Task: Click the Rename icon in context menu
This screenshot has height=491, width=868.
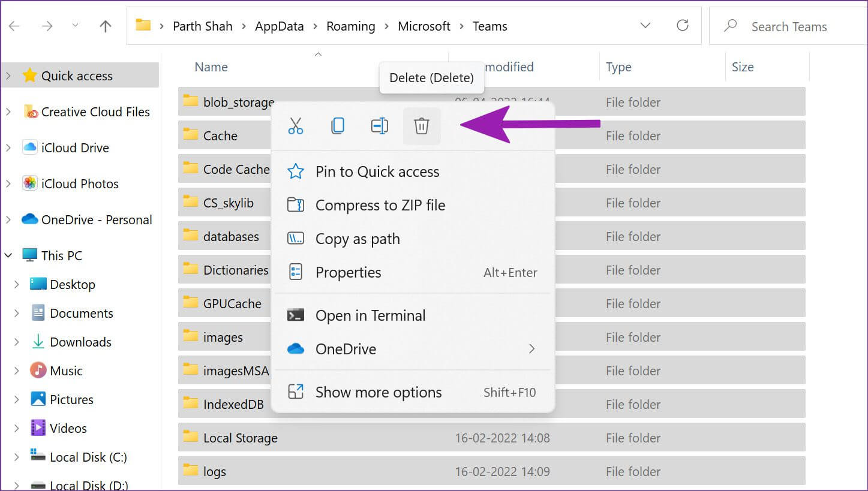Action: 380,126
